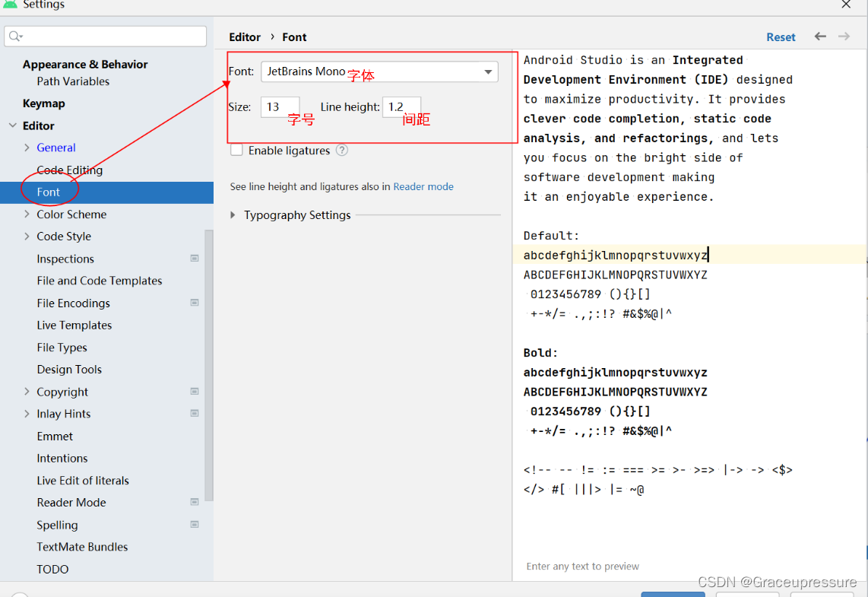Click the project-level icon beside Inlay Hints
Screen dimensions: 868x597
[195, 413]
